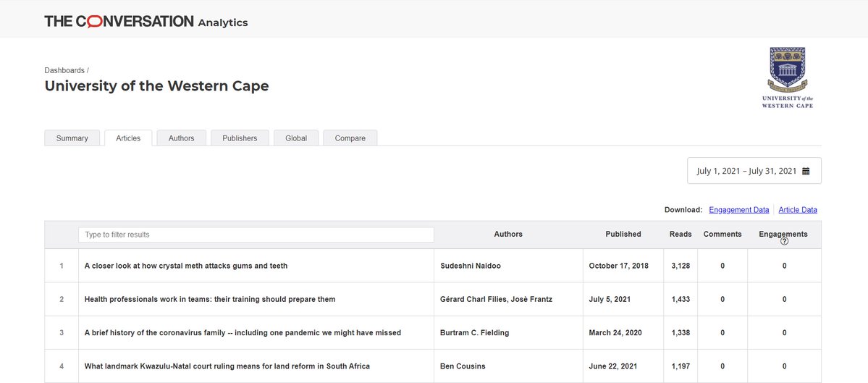Click the row number 1 cell
The width and height of the screenshot is (868, 383).
coord(62,266)
